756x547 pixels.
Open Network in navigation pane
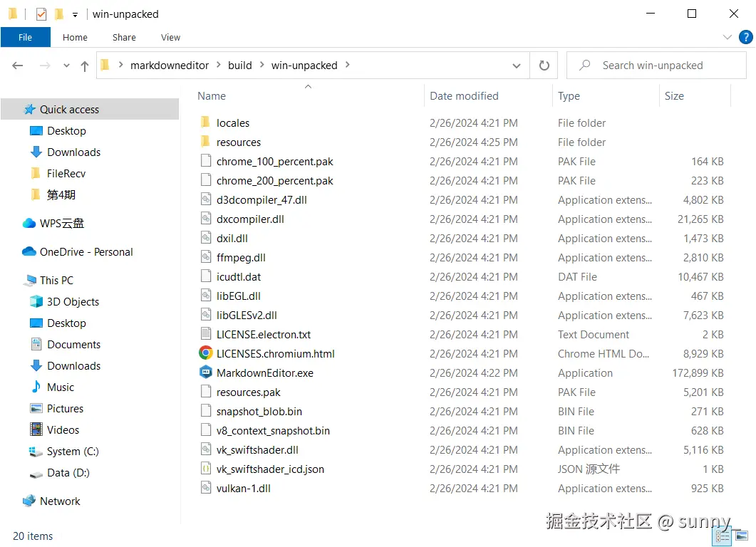[51, 501]
